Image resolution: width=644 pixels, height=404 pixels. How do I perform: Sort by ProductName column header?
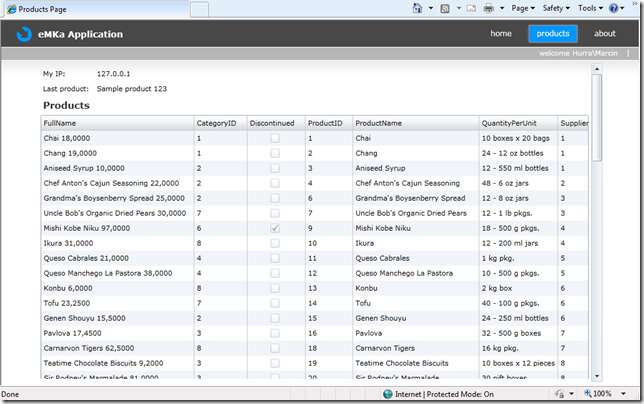(416, 123)
